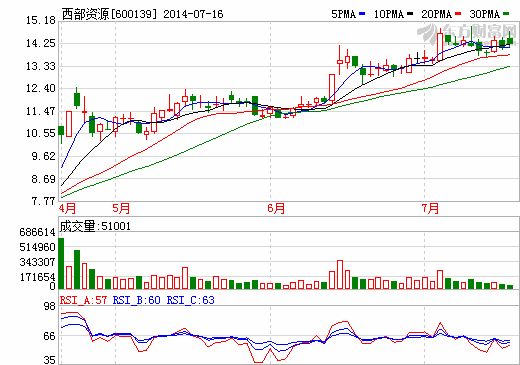The width and height of the screenshot is (520, 365).
Task: Click the 成交量:51001 volume label
Action: pos(95,226)
